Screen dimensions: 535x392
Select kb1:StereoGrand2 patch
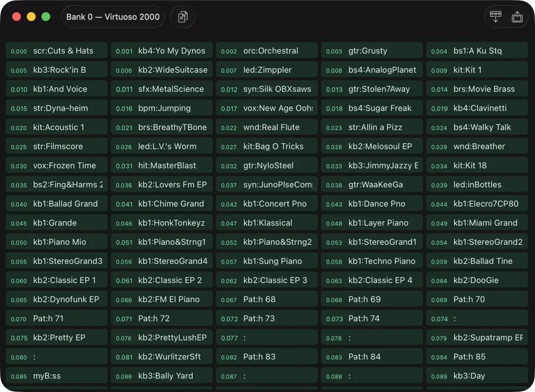point(477,242)
